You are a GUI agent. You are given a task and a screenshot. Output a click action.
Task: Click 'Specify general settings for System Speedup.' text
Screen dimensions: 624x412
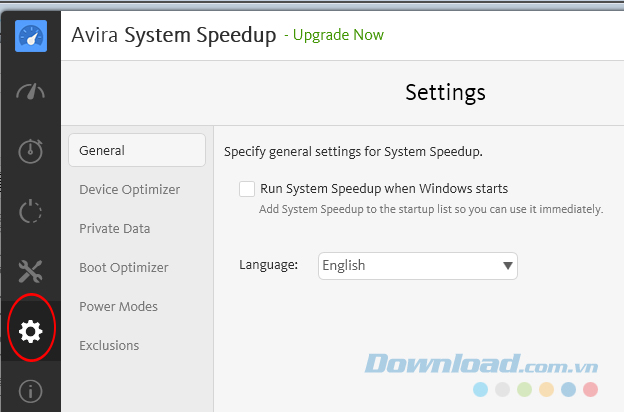point(353,152)
